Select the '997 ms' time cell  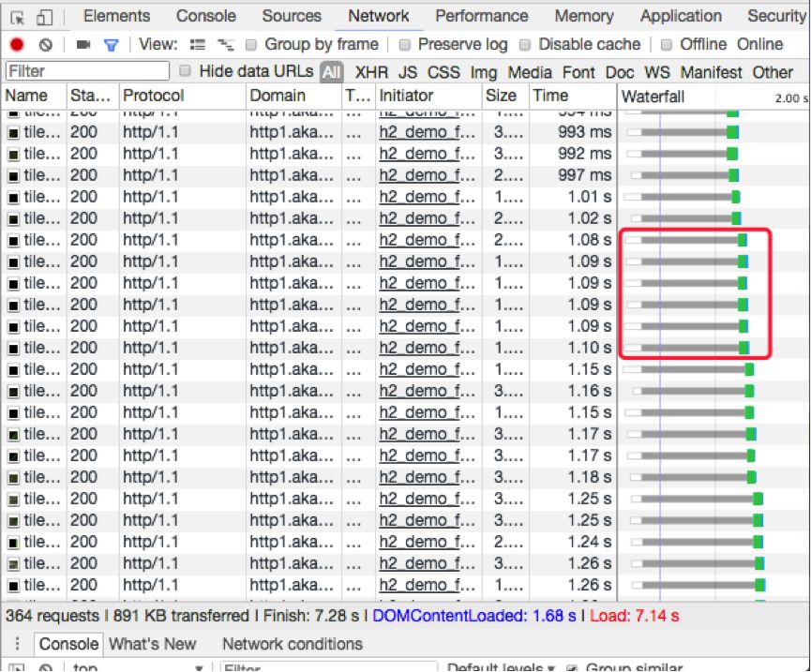tap(584, 176)
